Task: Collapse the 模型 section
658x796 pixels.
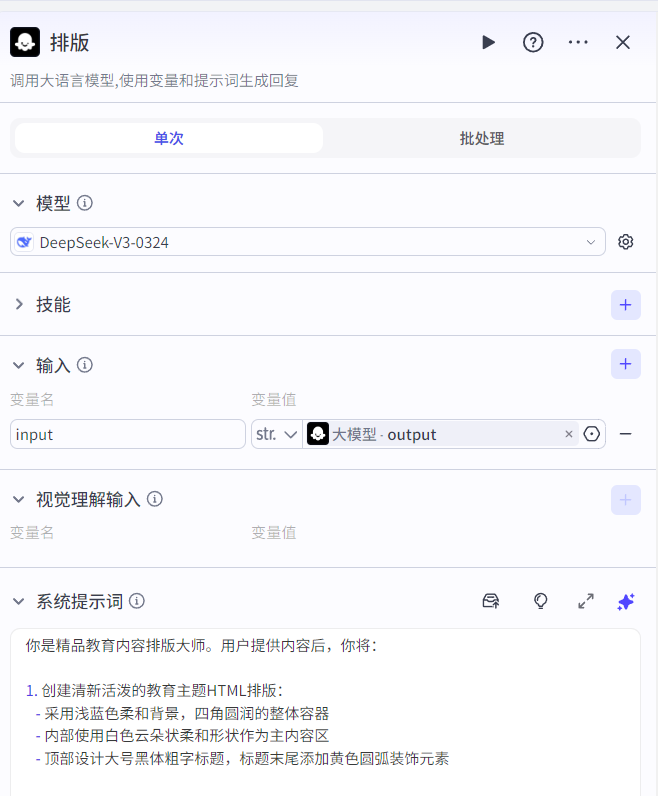Action: (19, 204)
